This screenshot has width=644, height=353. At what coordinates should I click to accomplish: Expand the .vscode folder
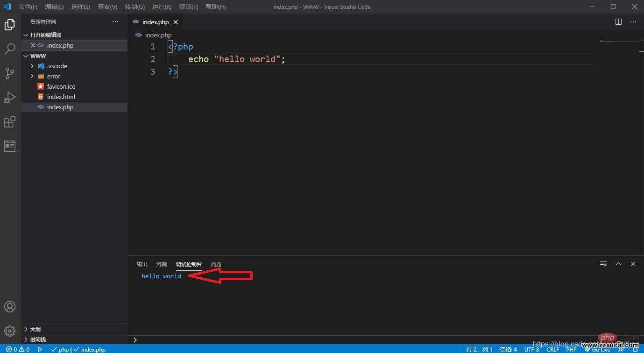coord(32,66)
